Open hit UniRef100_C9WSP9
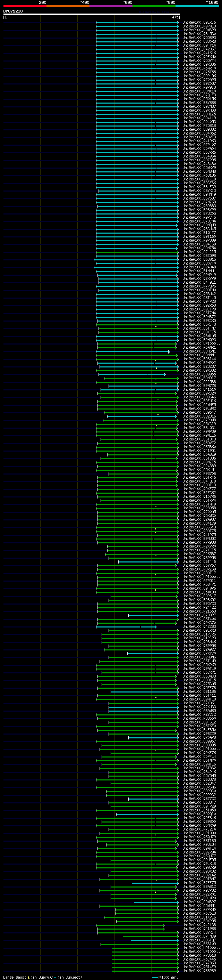Screen dimensions: 222x980 click(199, 30)
